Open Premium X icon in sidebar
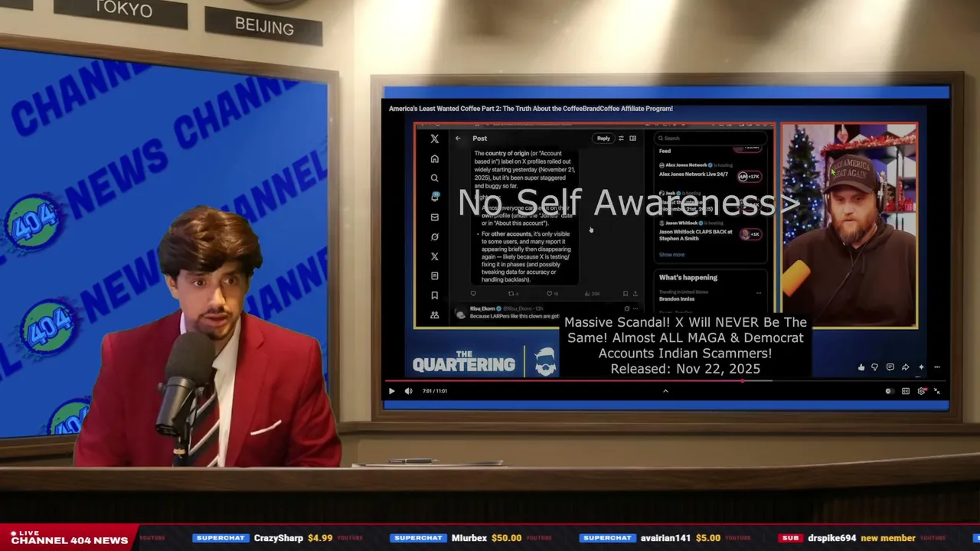980x551 pixels. 434,256
